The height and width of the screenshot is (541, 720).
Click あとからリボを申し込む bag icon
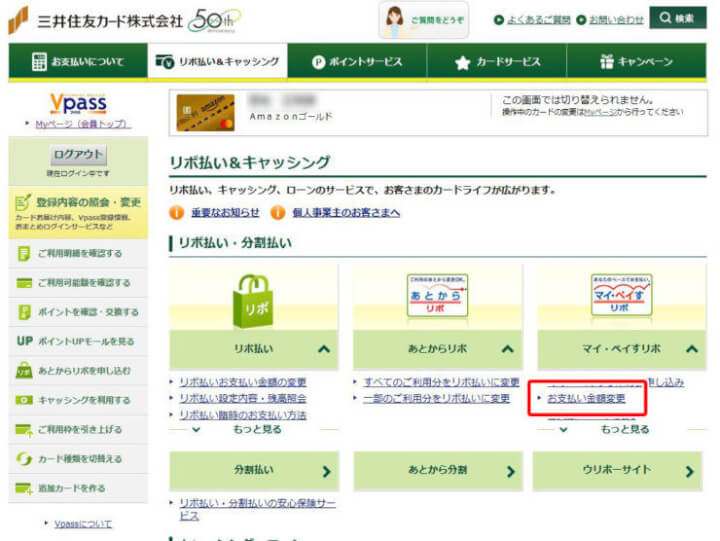[x=24, y=370]
